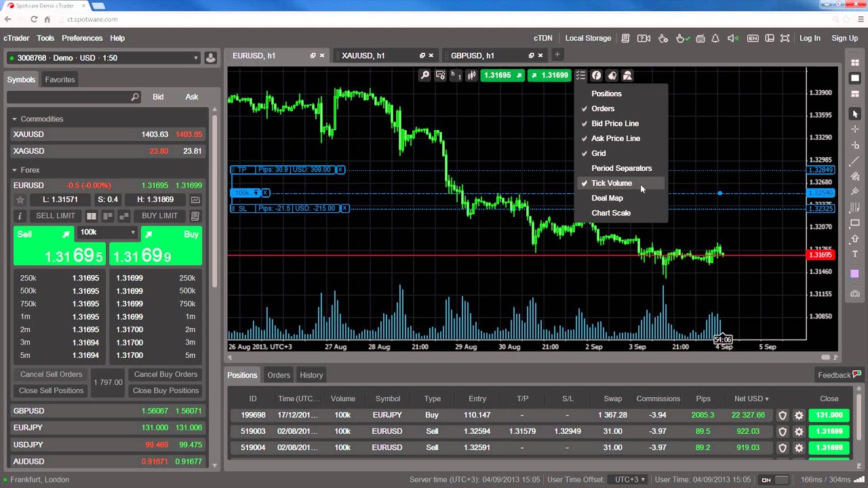Screen dimensions: 868x488
Task: Enable Chart Scale option
Action: point(610,213)
